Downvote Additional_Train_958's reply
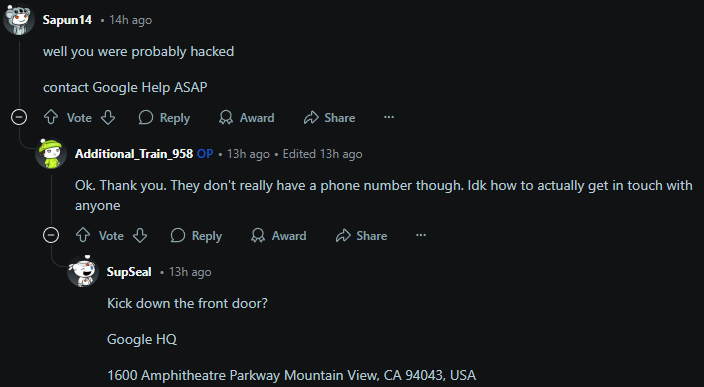 click(x=140, y=235)
